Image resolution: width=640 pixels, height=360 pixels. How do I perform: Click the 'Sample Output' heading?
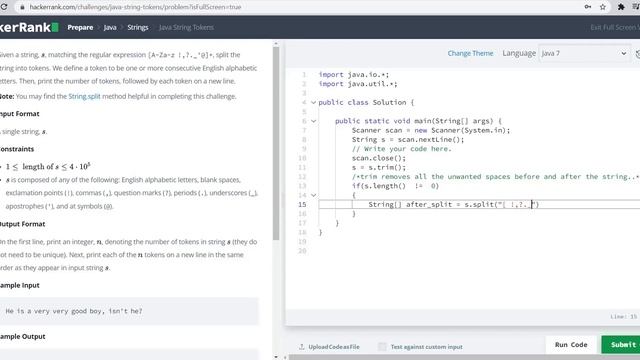22,337
